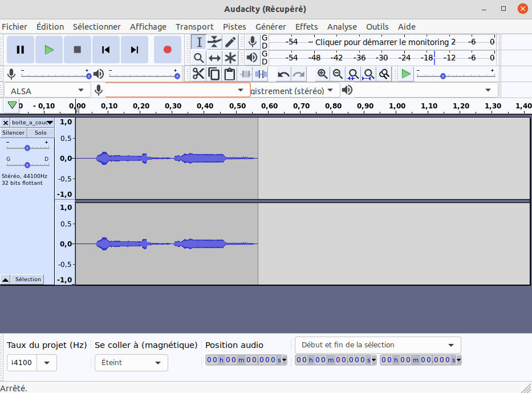Click the project rate 44100 input field
532x393 pixels.
[22, 363]
